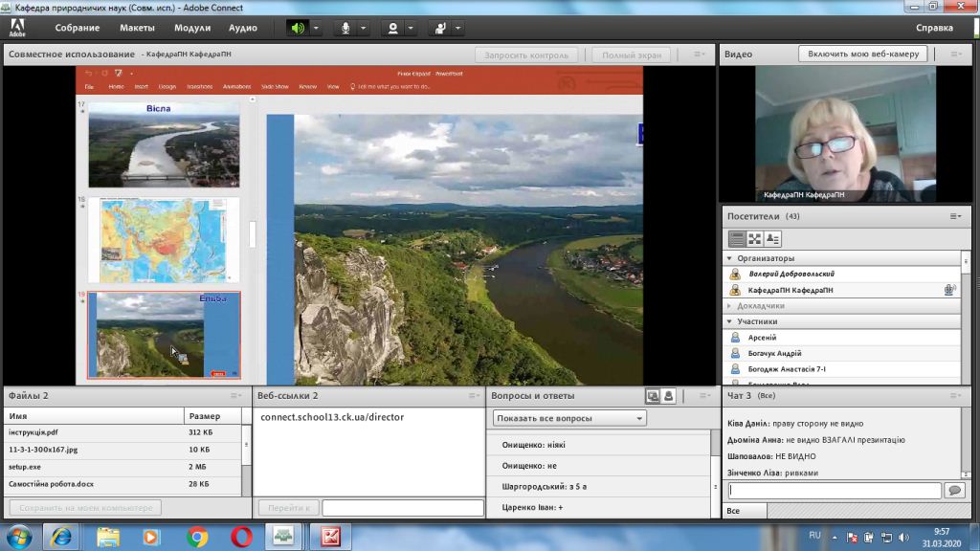Image resolution: width=980 pixels, height=551 pixels.
Task: Select host Валерий Добровольский in the attendees list
Action: click(842, 274)
